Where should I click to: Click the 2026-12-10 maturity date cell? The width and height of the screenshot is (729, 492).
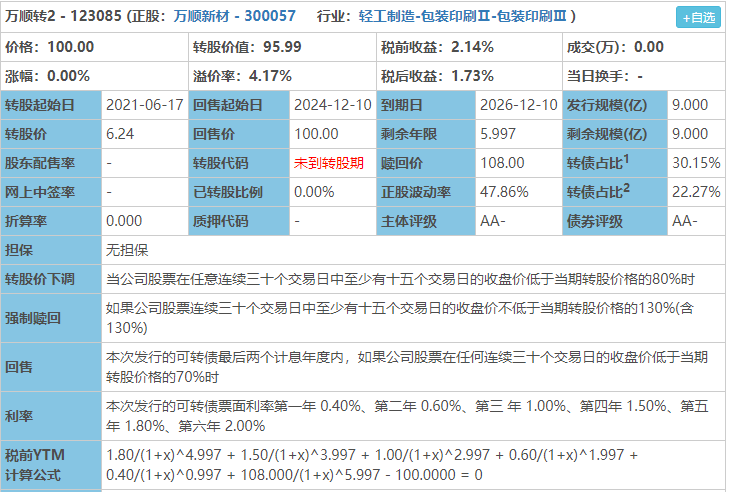[x=518, y=105]
